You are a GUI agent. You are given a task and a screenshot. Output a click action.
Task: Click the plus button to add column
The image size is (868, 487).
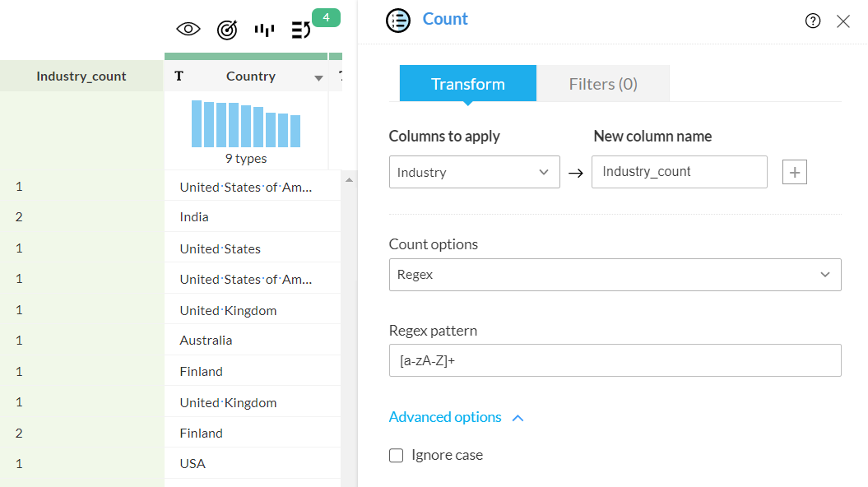[x=795, y=172]
